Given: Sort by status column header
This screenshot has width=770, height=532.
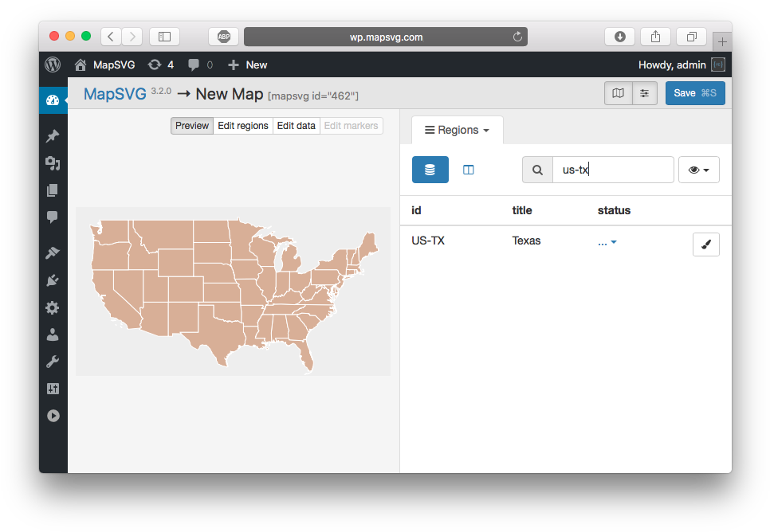Looking at the screenshot, I should (x=614, y=210).
